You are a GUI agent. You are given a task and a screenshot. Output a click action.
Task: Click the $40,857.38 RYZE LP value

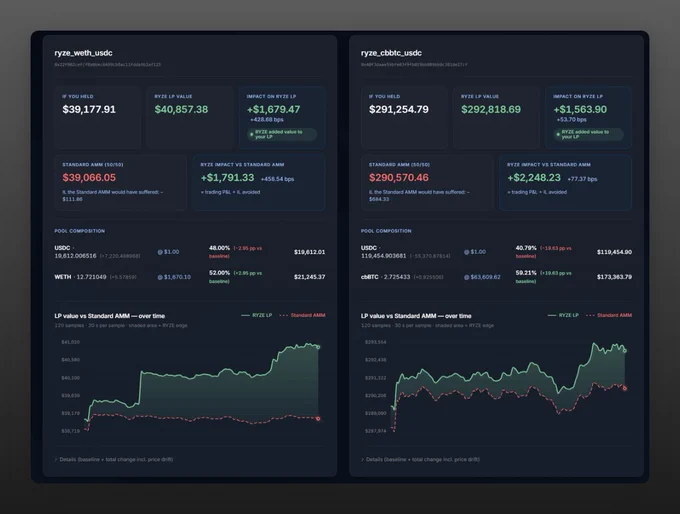pos(181,109)
